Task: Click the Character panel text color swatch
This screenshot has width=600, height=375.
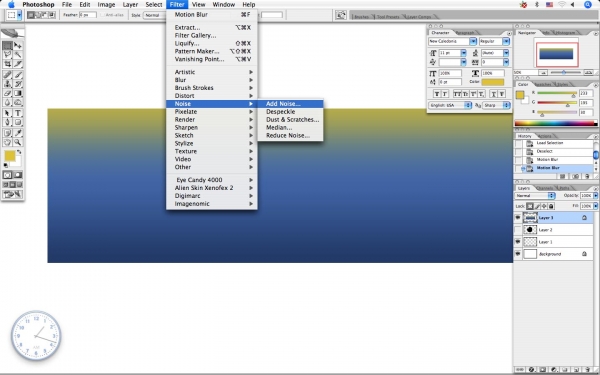Action: (493, 82)
